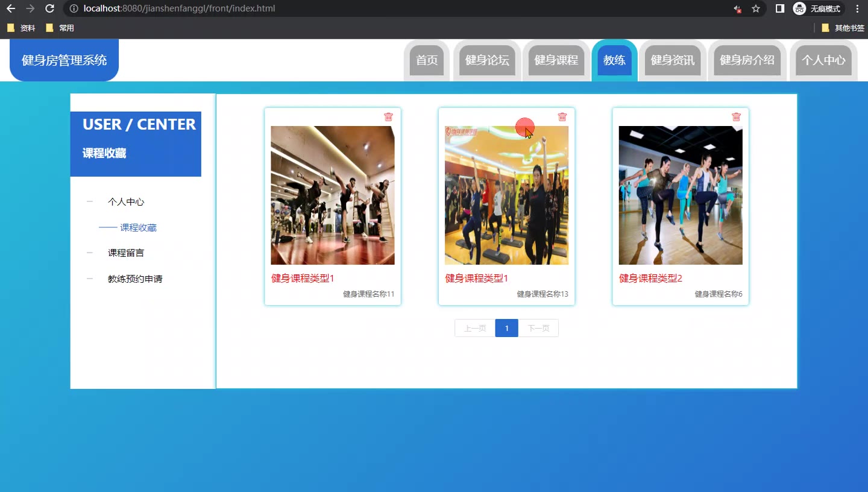Image resolution: width=868 pixels, height=492 pixels.
Task: Click the 下一页 pagination button
Action: pos(538,328)
